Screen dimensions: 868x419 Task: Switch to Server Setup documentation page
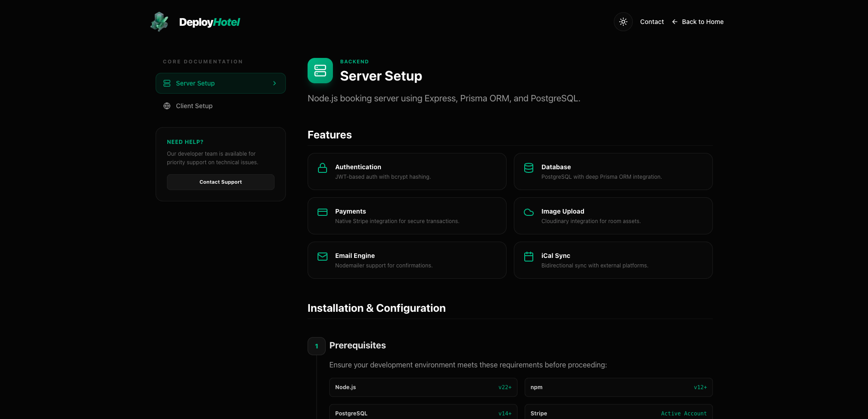(195, 83)
